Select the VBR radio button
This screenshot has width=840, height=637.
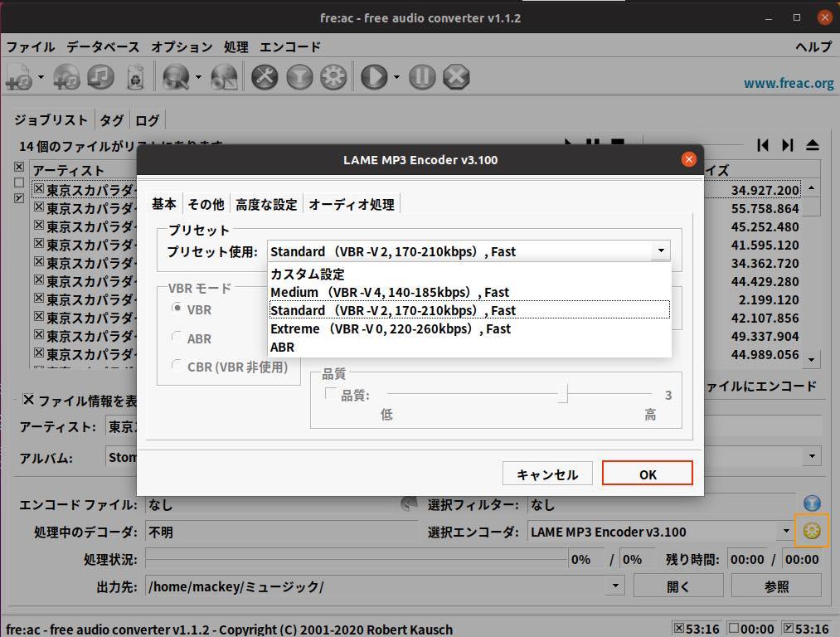coord(177,309)
